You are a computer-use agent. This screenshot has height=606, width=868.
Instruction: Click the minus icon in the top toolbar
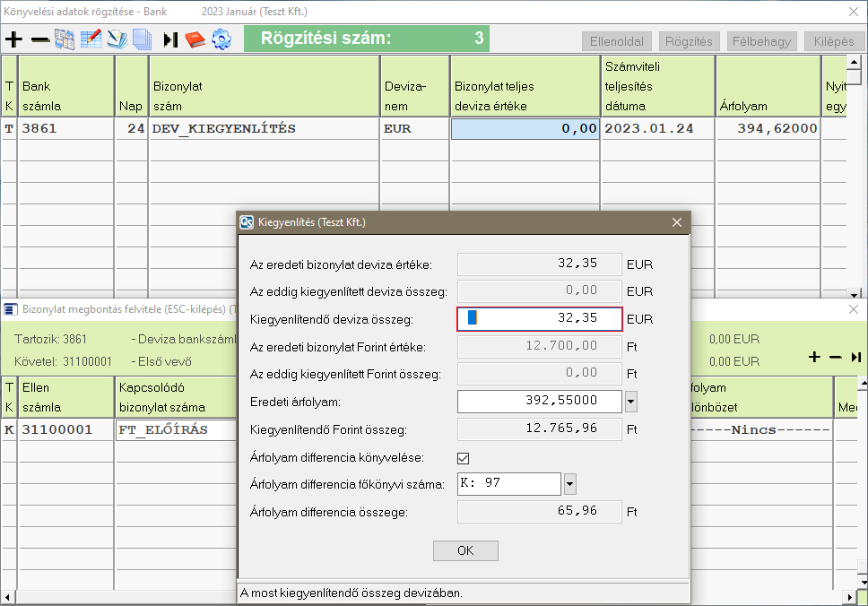click(40, 39)
